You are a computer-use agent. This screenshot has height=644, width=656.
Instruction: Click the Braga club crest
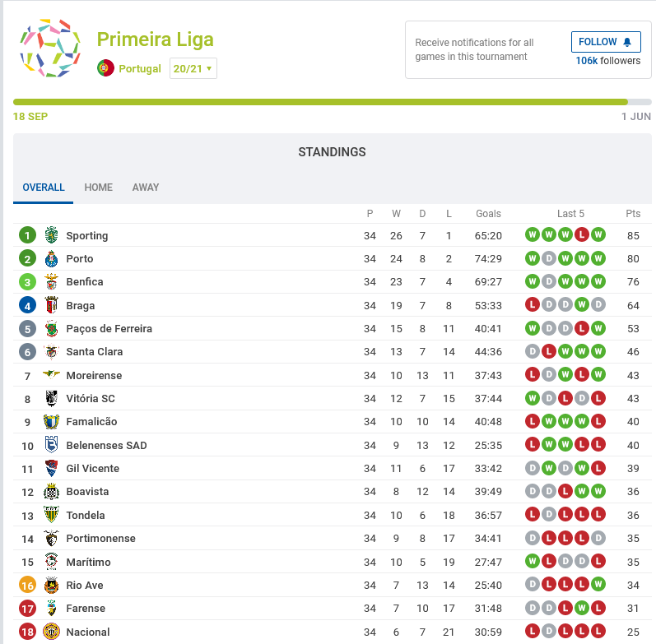point(52,305)
